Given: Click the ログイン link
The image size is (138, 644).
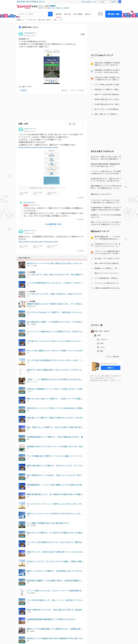Looking at the screenshot, I should point(41,8).
